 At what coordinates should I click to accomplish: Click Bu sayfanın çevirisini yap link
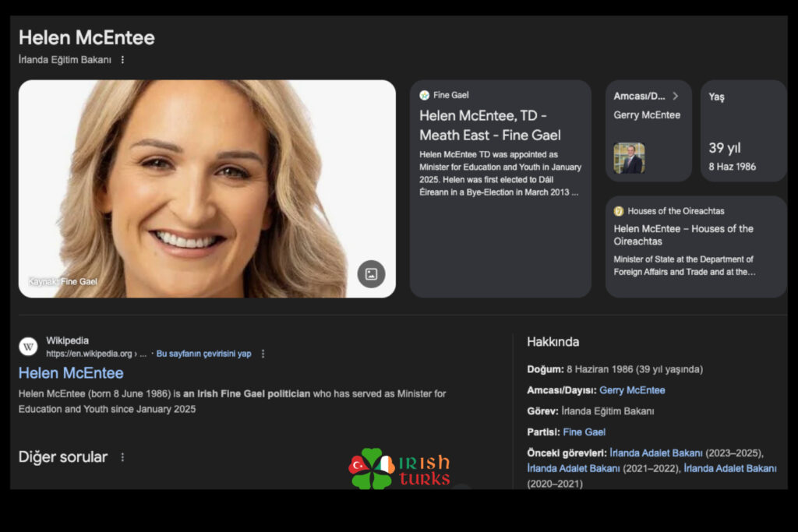[203, 354]
